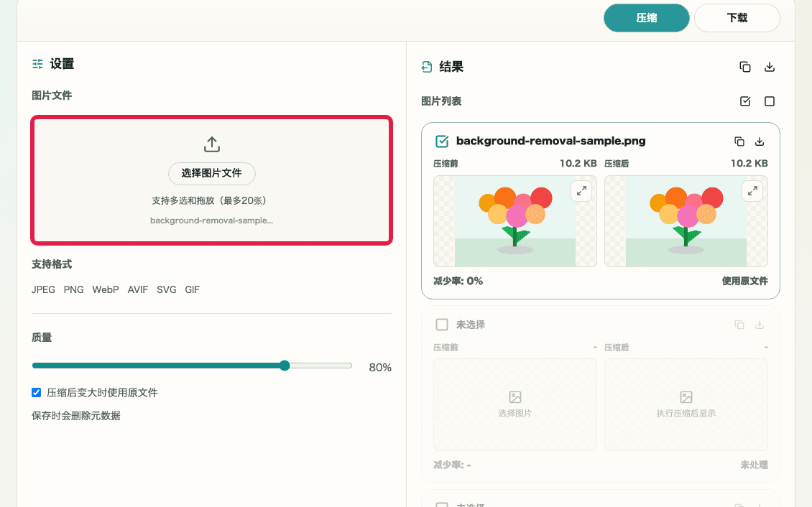Copy all results icon in 结果 header
This screenshot has width=812, height=507.
click(x=744, y=67)
